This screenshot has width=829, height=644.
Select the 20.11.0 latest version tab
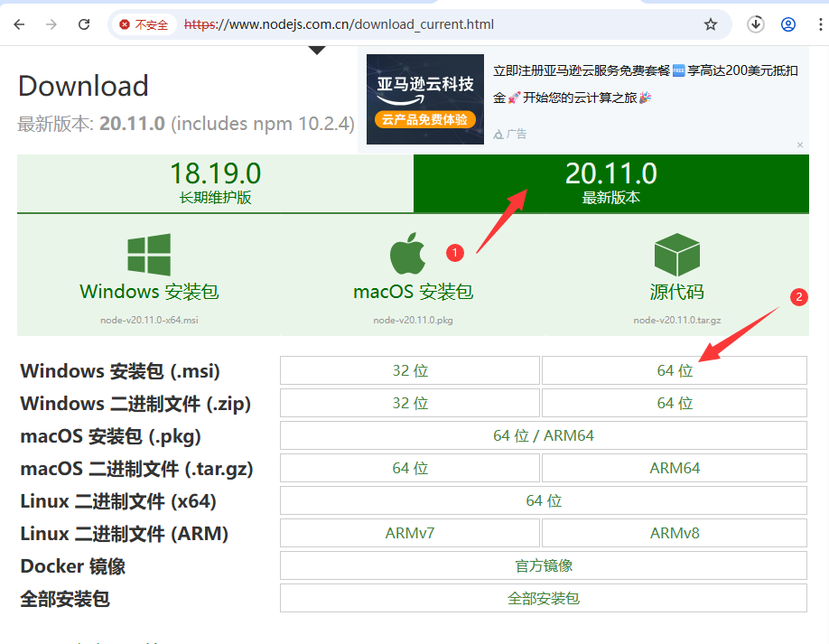coord(611,183)
